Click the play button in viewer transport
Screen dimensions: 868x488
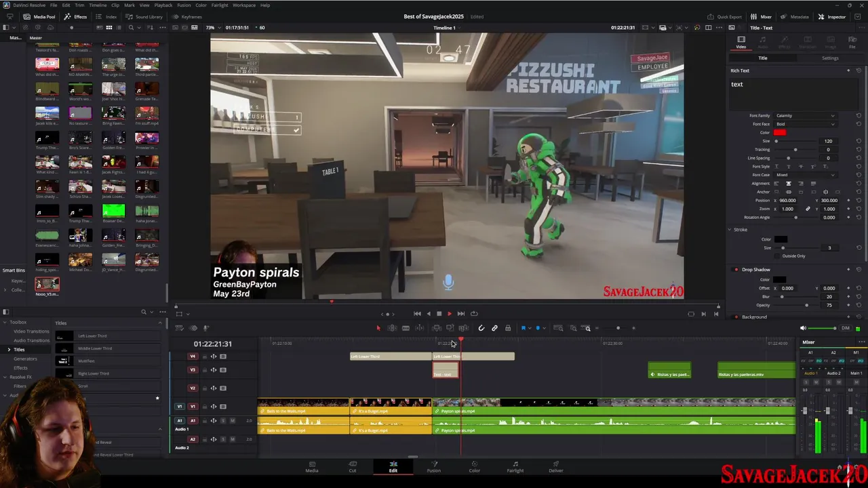point(449,314)
